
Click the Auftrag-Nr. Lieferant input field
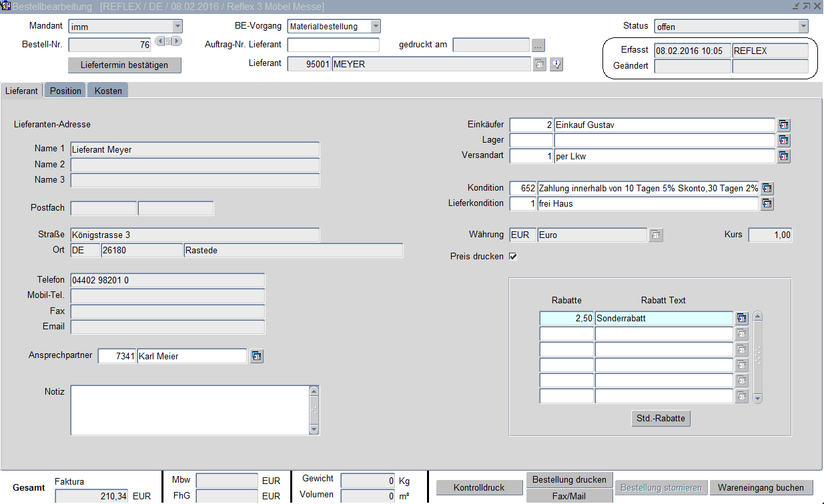click(x=333, y=45)
